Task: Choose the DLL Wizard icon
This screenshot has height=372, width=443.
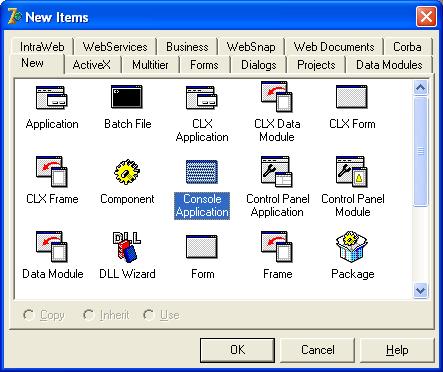Action: point(127,247)
